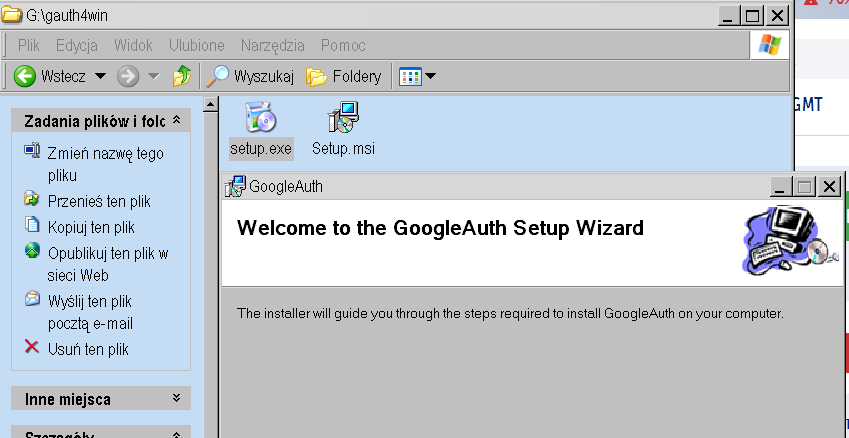Go up one folder level
The width and height of the screenshot is (849, 438).
[182, 76]
